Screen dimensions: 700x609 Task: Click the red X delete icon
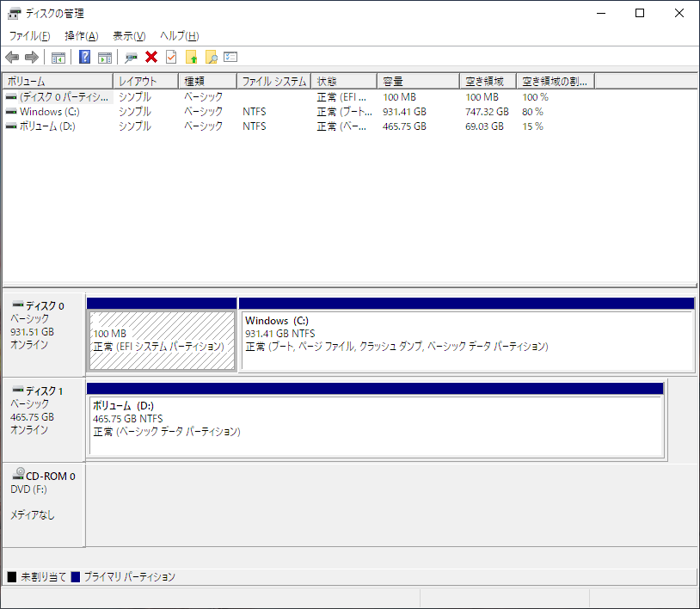coord(151,57)
